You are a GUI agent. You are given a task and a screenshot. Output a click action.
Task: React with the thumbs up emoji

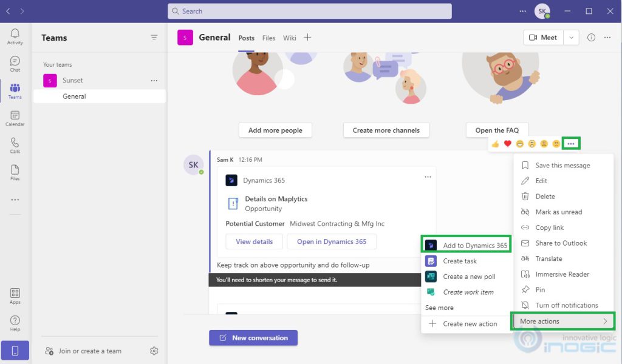(x=494, y=144)
